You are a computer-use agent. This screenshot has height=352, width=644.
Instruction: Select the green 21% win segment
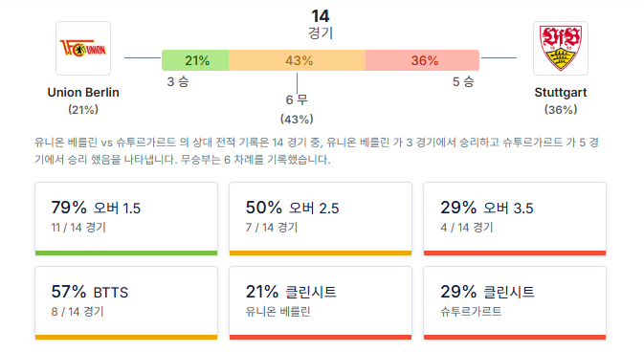[x=195, y=60]
